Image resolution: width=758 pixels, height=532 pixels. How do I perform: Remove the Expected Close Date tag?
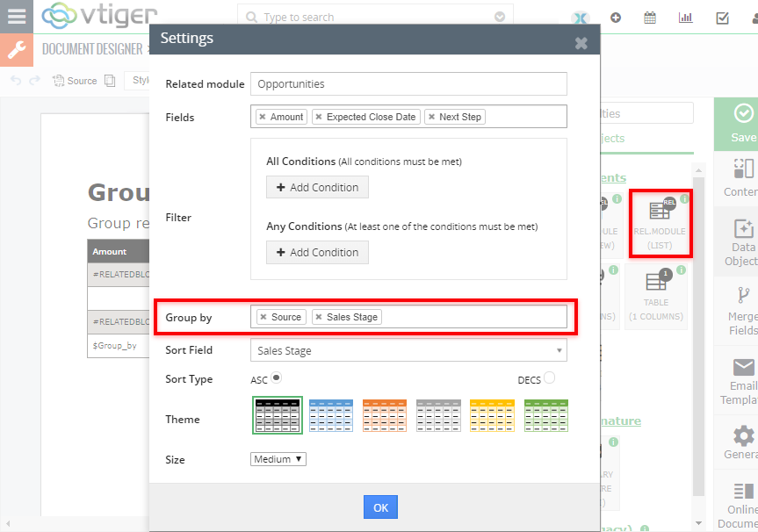pyautogui.click(x=319, y=117)
